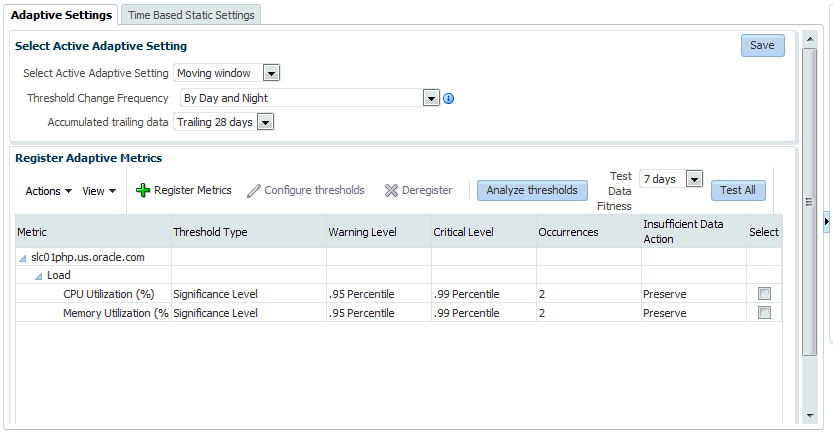Click the Occurrences column header
This screenshot has width=833, height=437.
(589, 232)
